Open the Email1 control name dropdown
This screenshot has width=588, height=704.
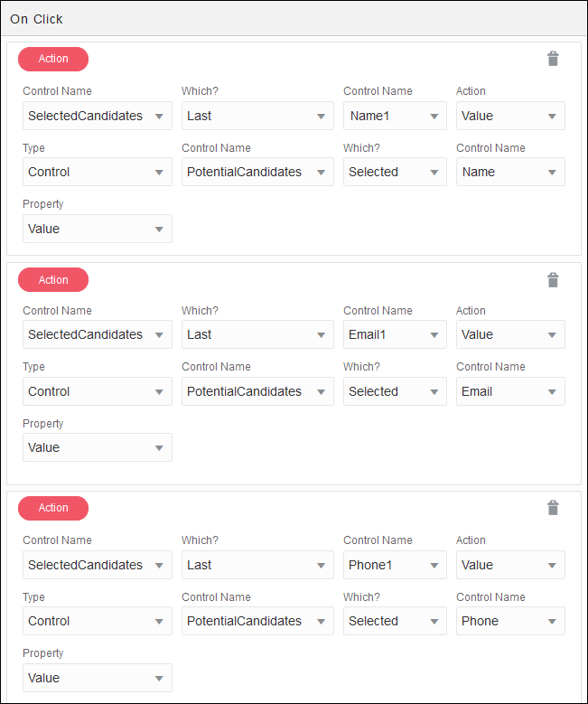pyautogui.click(x=395, y=334)
